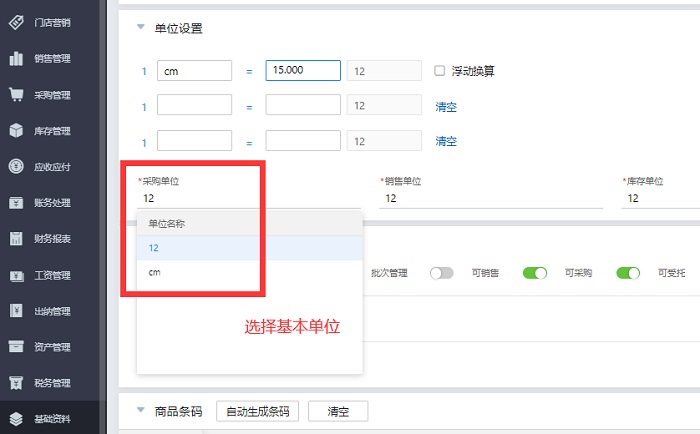Collapse the 单位设置 section

[140, 28]
